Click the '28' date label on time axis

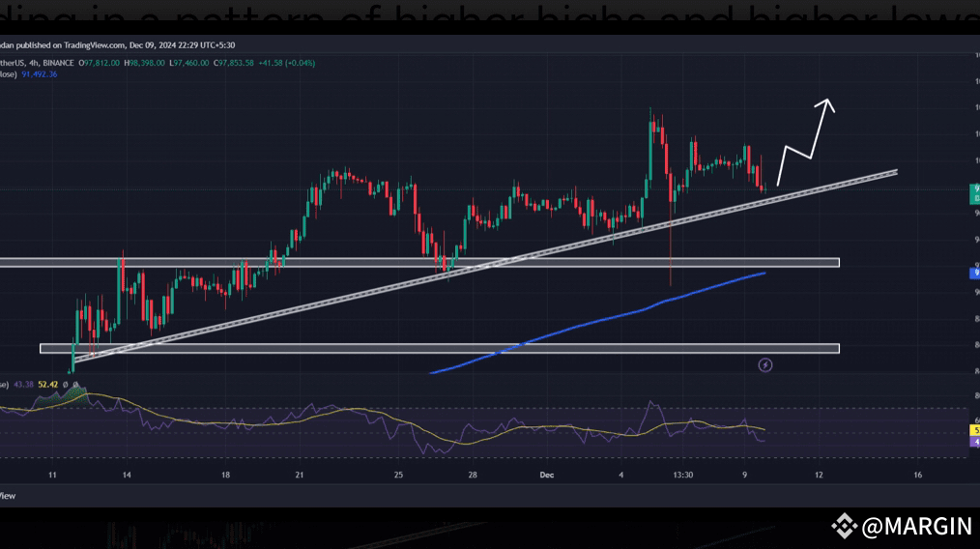tap(473, 476)
